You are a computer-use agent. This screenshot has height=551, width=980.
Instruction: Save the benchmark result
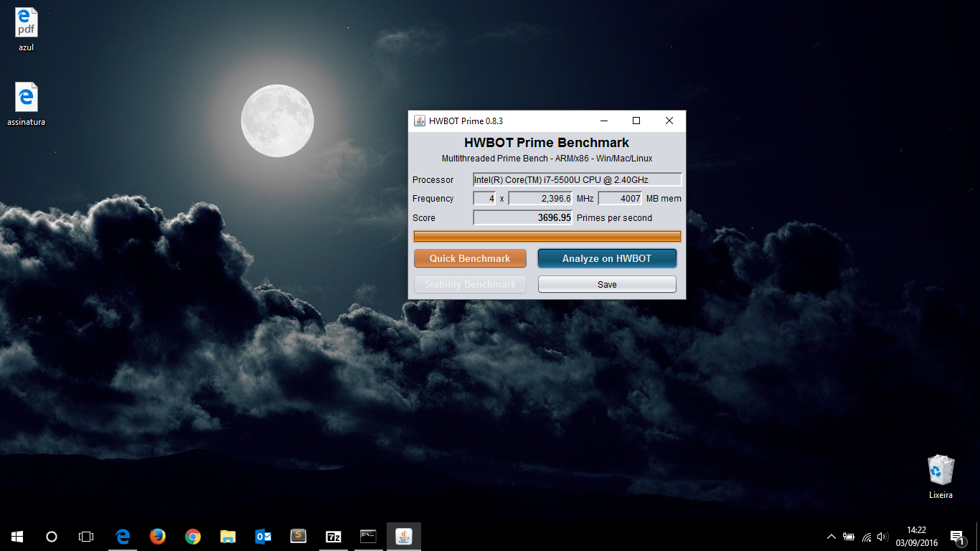tap(607, 284)
